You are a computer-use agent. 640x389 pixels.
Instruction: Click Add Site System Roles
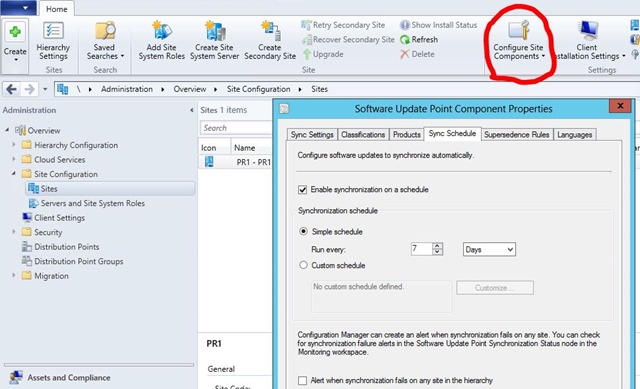[x=162, y=41]
